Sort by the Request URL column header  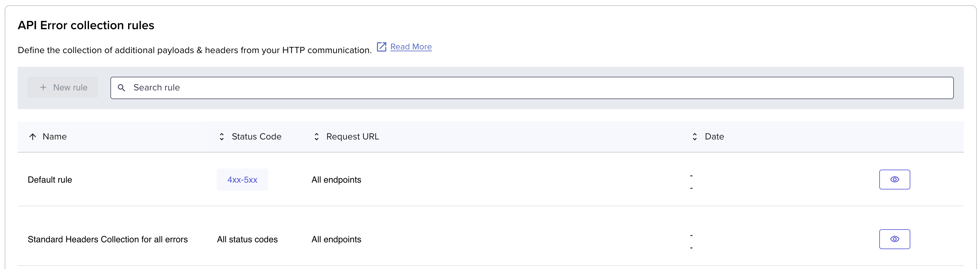coord(353,137)
